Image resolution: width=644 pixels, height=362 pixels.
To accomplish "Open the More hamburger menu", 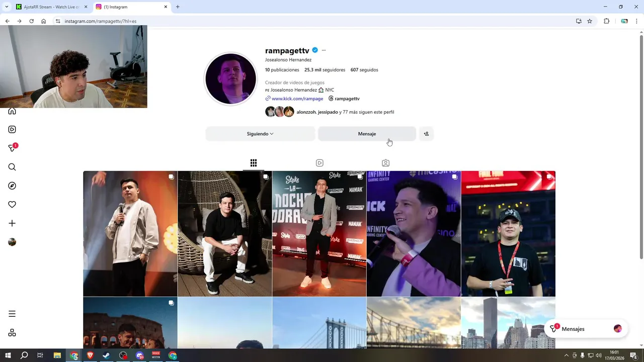I will pyautogui.click(x=12, y=314).
